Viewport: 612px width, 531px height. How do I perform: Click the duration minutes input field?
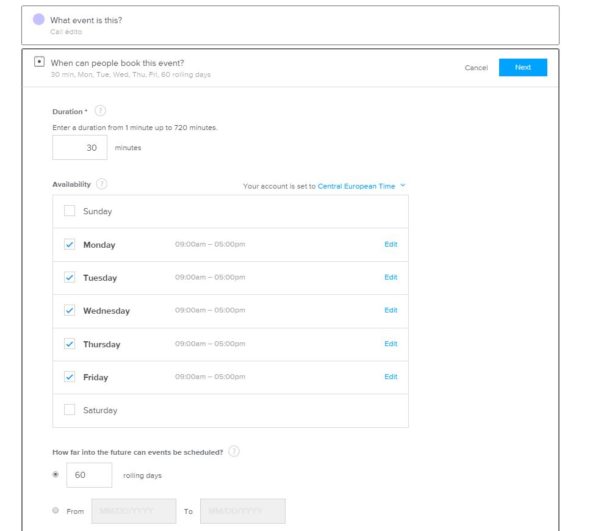click(80, 147)
